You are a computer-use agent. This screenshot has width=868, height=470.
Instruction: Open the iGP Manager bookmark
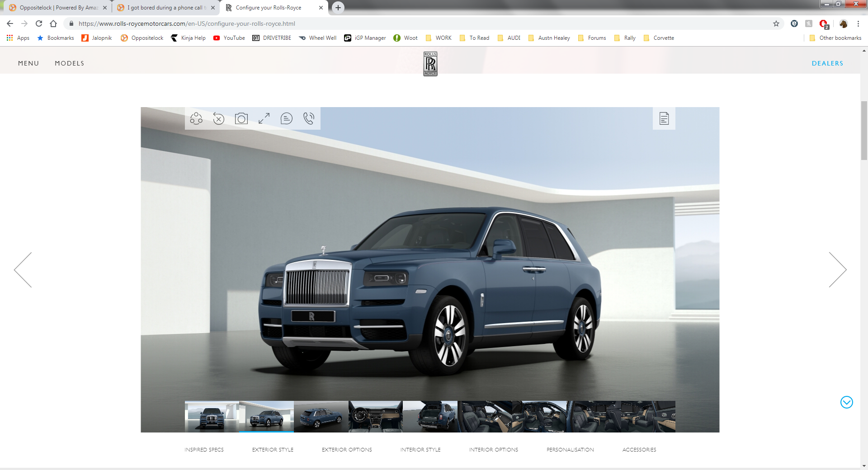coord(365,38)
